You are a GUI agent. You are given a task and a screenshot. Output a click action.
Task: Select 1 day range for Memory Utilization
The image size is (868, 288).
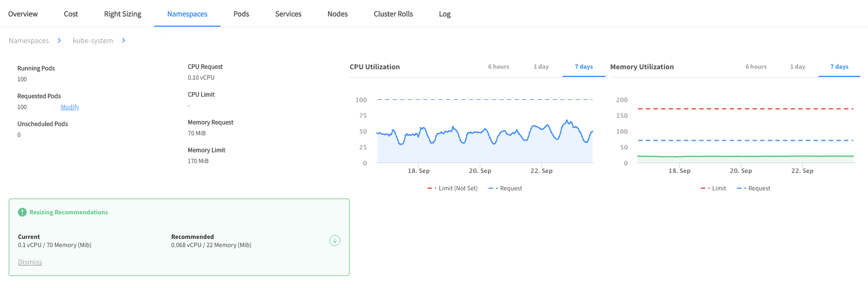coord(797,67)
